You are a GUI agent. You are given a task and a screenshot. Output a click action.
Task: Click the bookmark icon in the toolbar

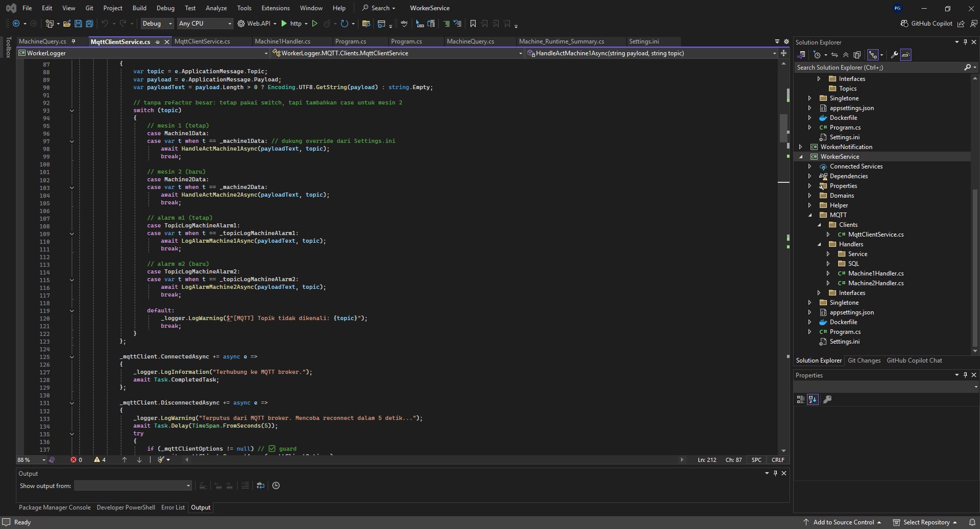coord(473,24)
